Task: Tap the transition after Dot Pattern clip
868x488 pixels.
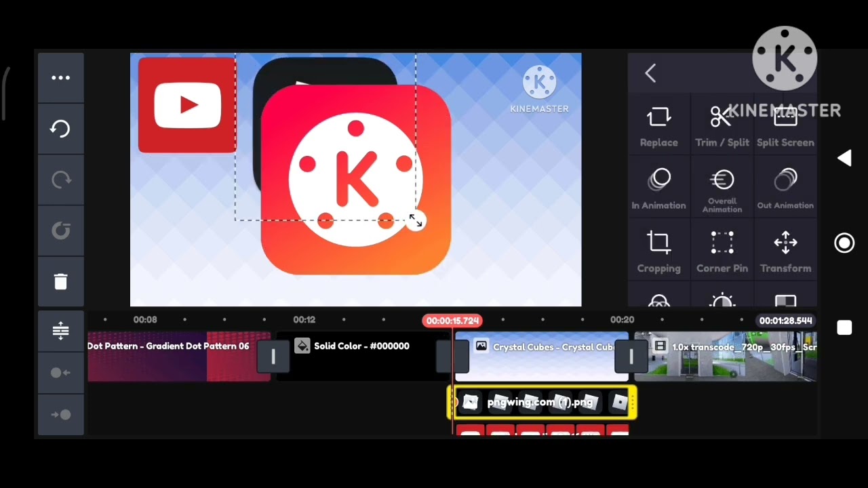Action: (x=273, y=357)
